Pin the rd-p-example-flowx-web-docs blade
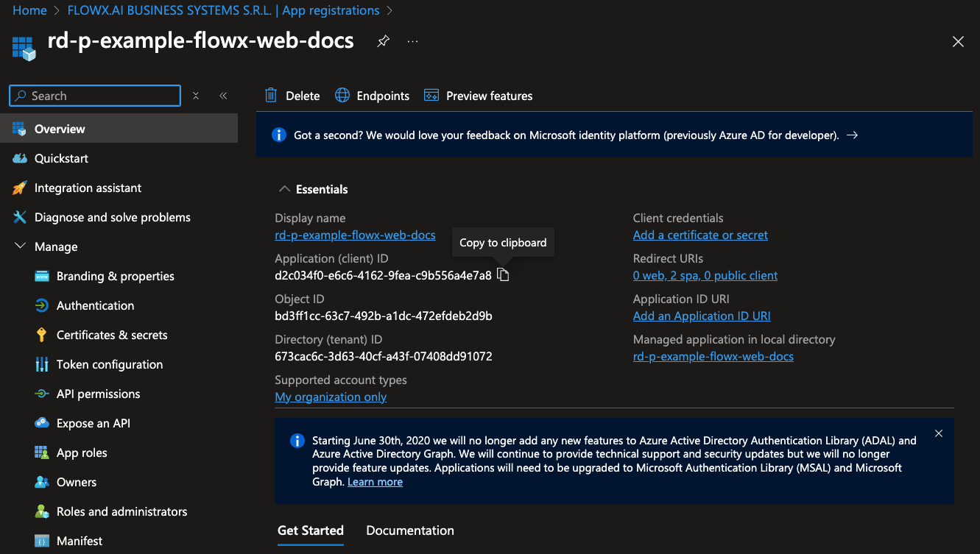The image size is (980, 554). (x=383, y=42)
